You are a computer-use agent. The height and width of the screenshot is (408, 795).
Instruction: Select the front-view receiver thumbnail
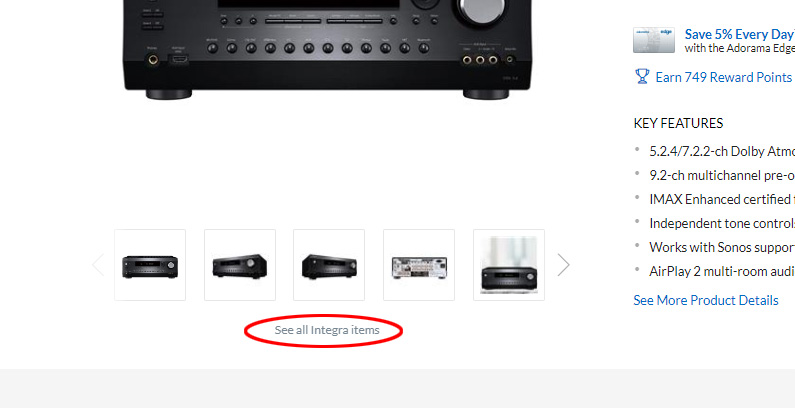[150, 265]
